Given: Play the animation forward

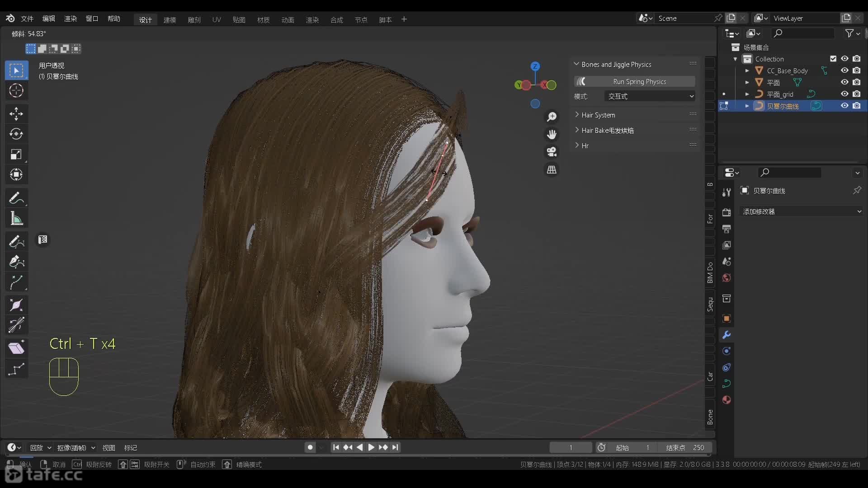Looking at the screenshot, I should [x=371, y=447].
